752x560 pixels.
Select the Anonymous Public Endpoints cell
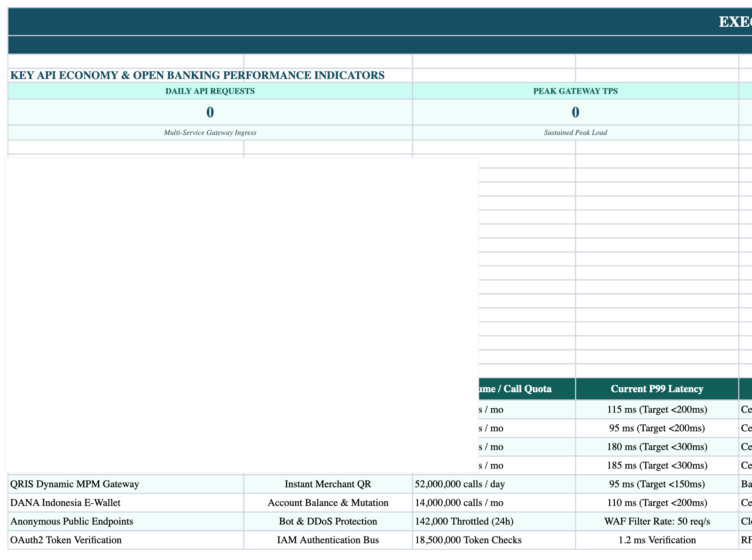[x=126, y=521]
